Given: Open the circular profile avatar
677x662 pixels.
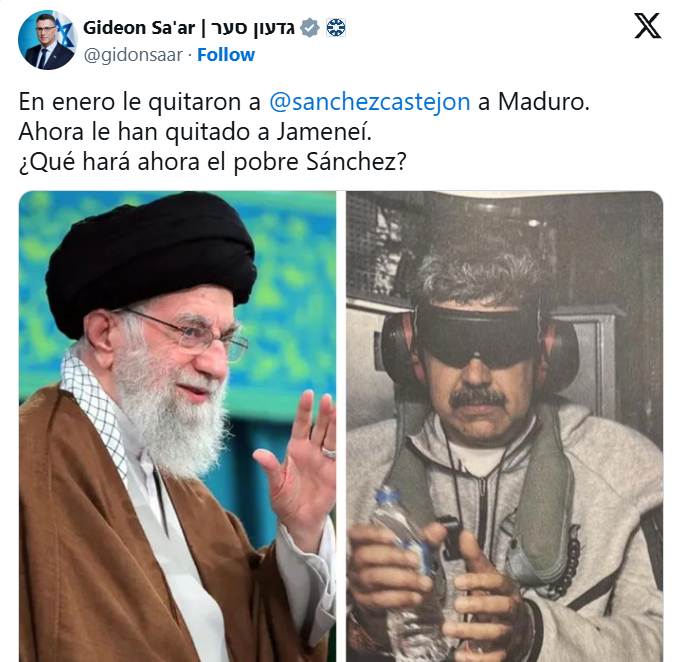Looking at the screenshot, I should point(47,40).
